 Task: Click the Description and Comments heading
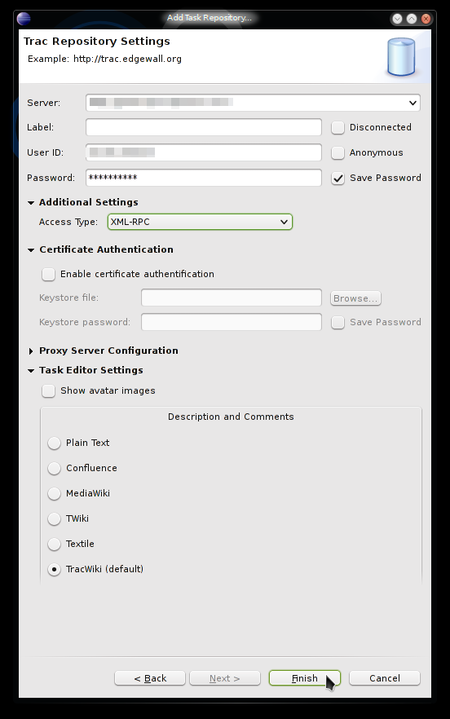click(231, 417)
